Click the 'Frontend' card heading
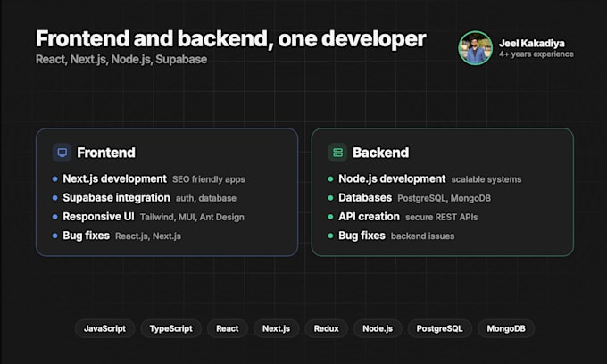The width and height of the screenshot is (607, 364). [106, 153]
